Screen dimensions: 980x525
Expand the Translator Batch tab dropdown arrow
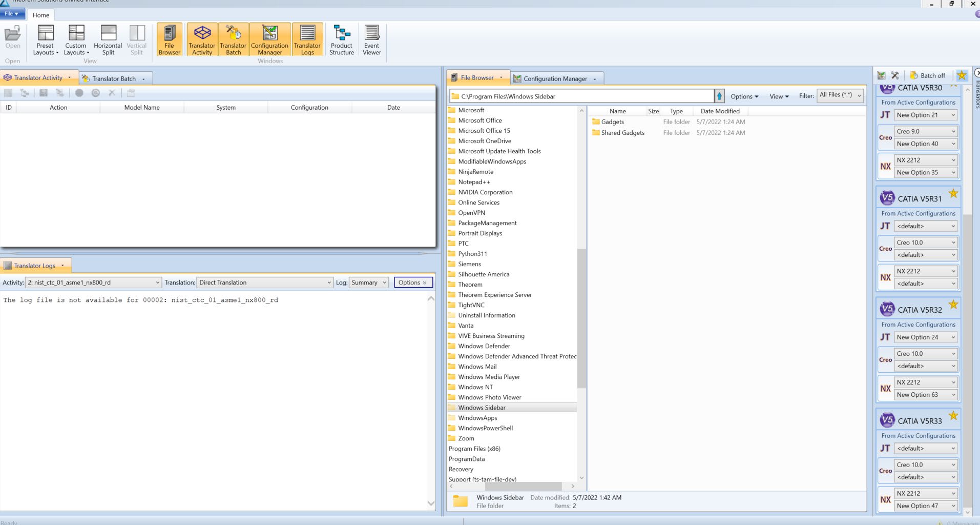pyautogui.click(x=143, y=79)
